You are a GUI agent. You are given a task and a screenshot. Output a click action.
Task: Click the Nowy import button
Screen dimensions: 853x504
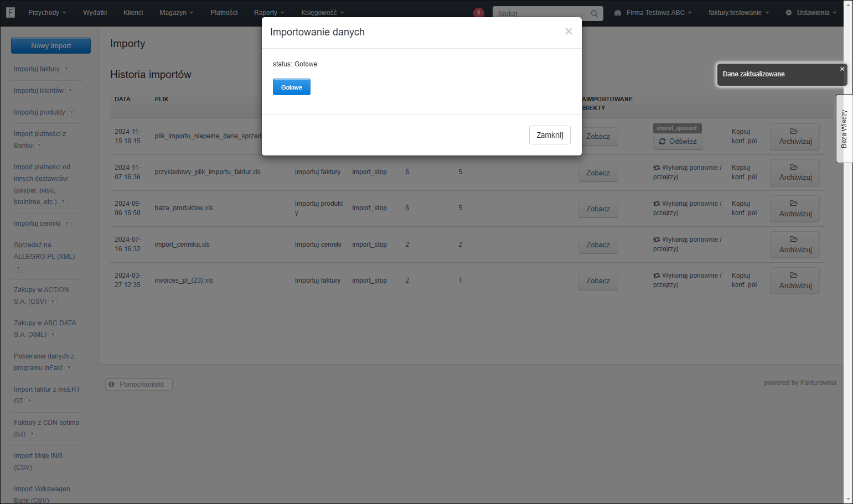tap(51, 46)
